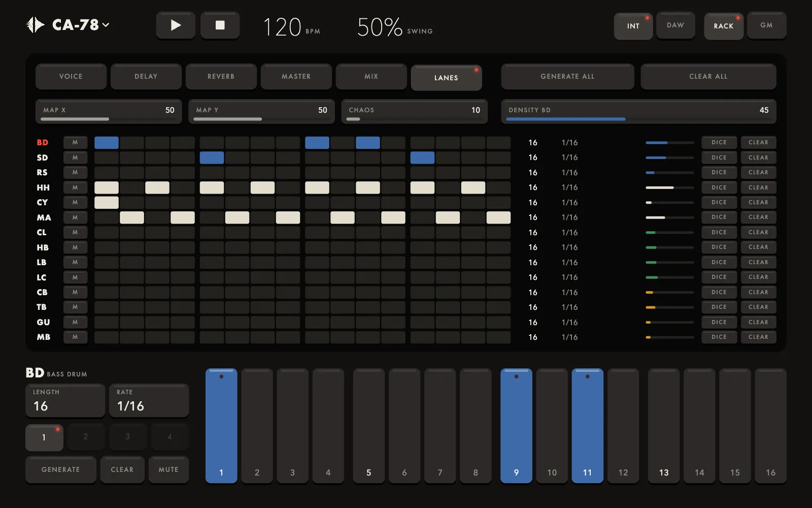
Task: Mute the SD lane with its M button
Action: coord(75,157)
